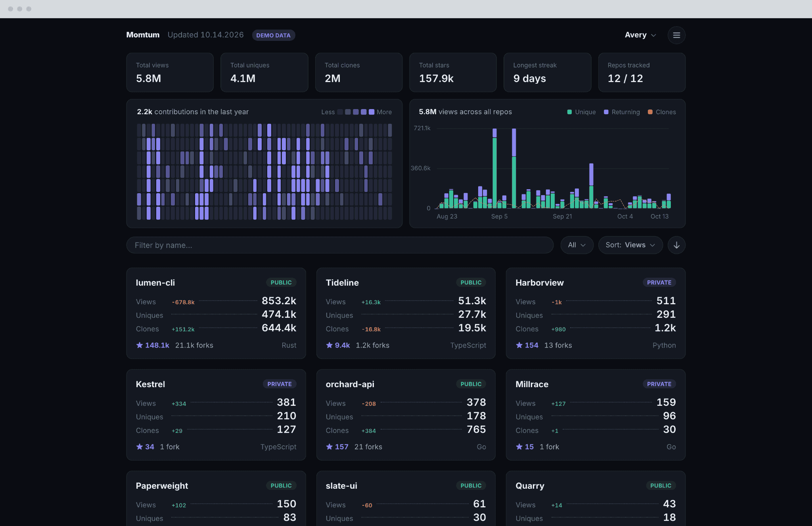The image size is (812, 526).
Task: Open the Avery account dropdown
Action: click(x=640, y=35)
